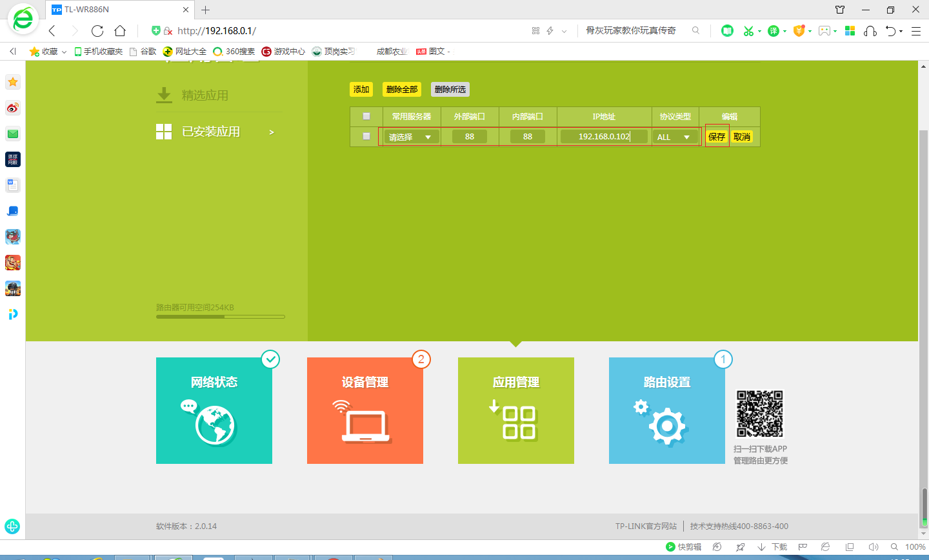Click the 删除全部 button
929x560 pixels.
tap(402, 90)
